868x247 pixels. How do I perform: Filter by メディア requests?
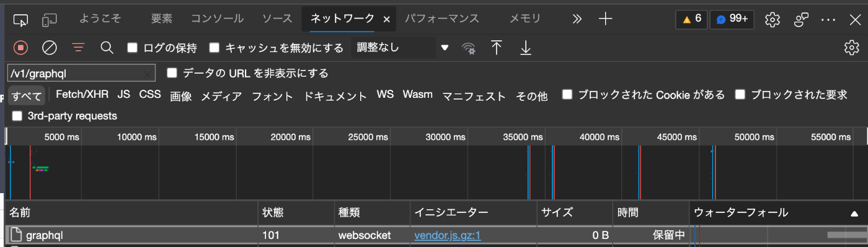tap(221, 96)
